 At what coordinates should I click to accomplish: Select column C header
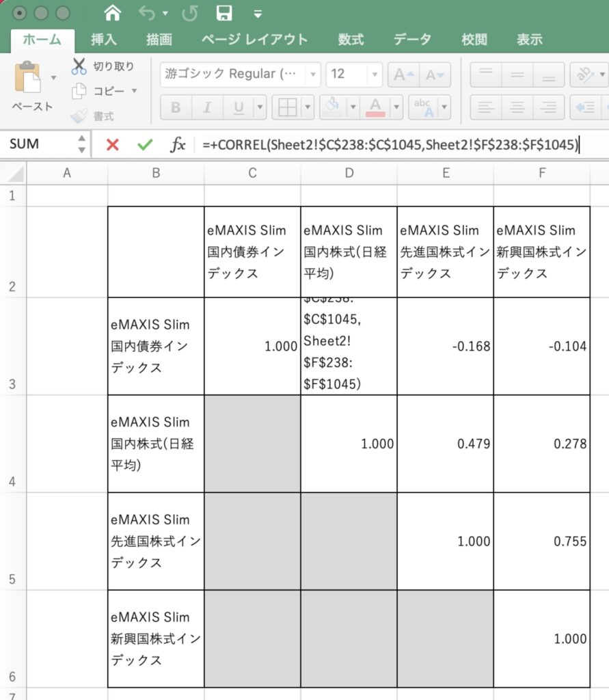click(252, 173)
